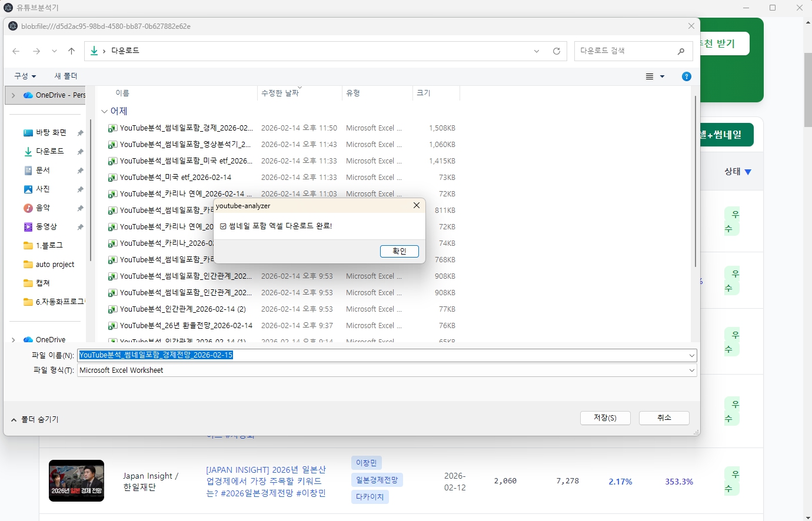
Task: Click the Back navigation arrow
Action: pyautogui.click(x=16, y=51)
